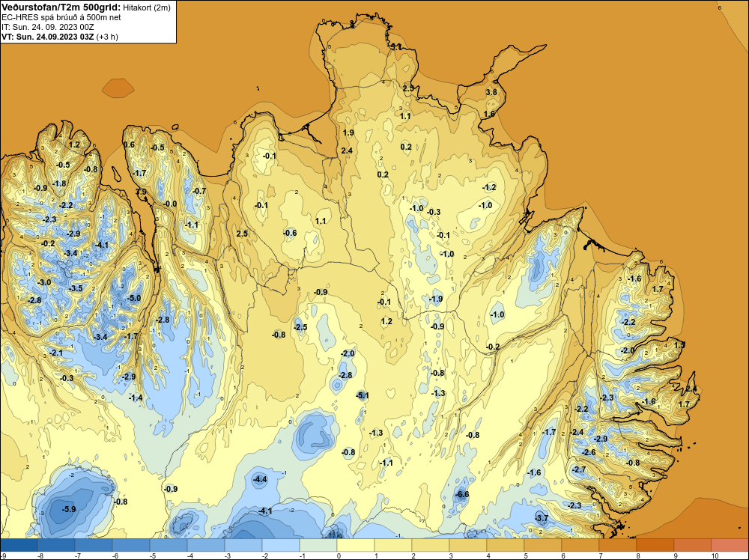Click the legend tick label "-8"
The height and width of the screenshot is (560, 749).
point(40,556)
